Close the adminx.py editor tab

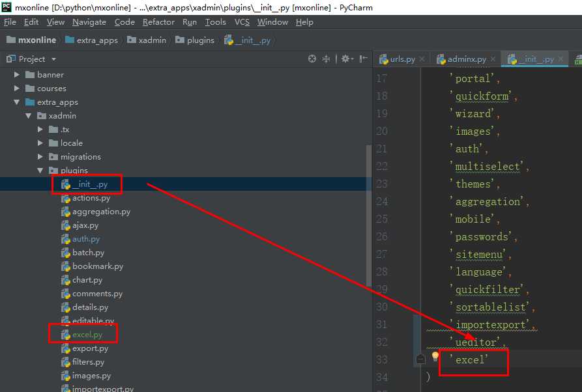493,59
